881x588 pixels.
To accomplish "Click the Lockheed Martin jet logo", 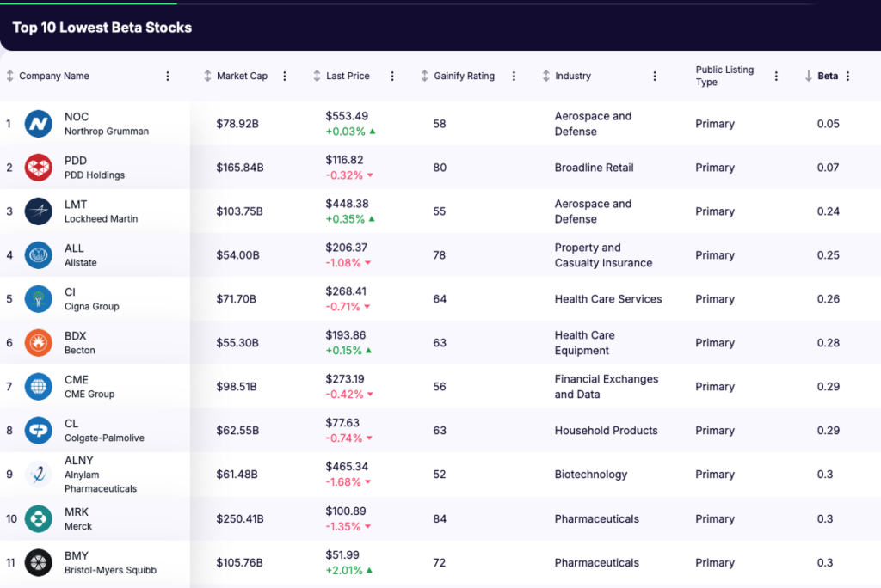I will (38, 211).
